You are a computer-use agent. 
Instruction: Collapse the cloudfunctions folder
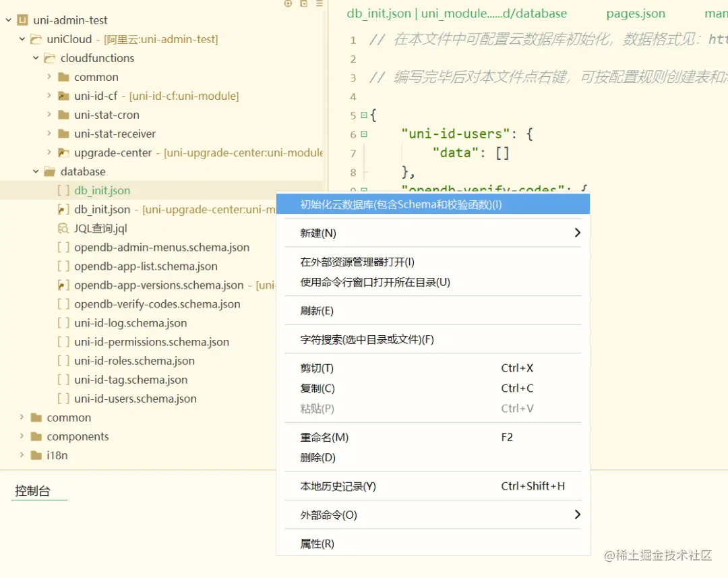pos(36,58)
